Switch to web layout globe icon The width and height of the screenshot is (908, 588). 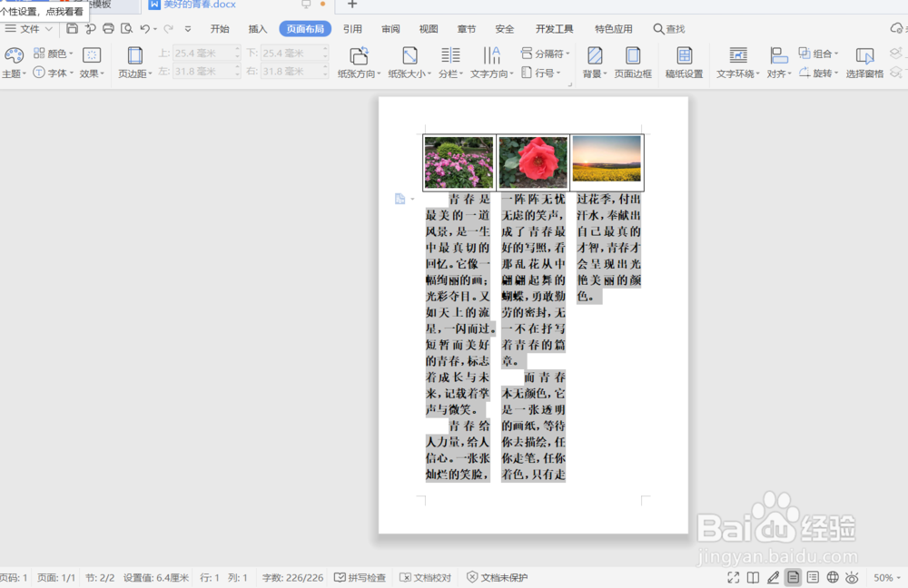pos(833,577)
